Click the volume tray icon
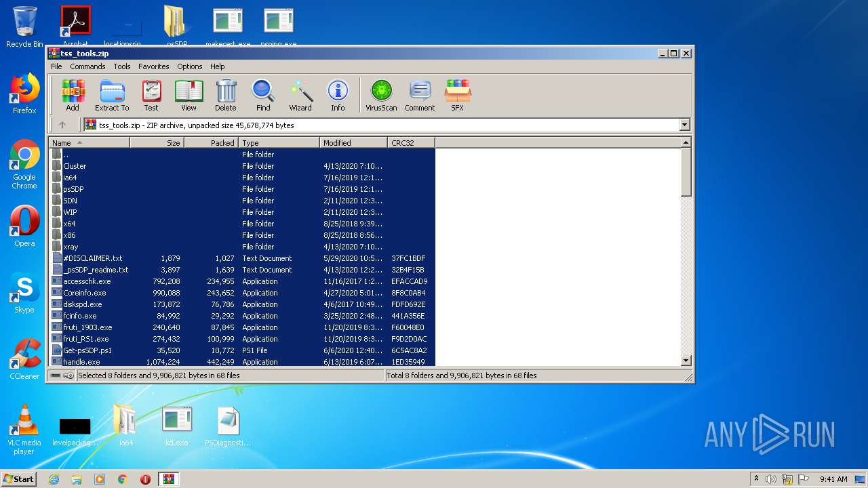868x488 pixels. coord(771,479)
